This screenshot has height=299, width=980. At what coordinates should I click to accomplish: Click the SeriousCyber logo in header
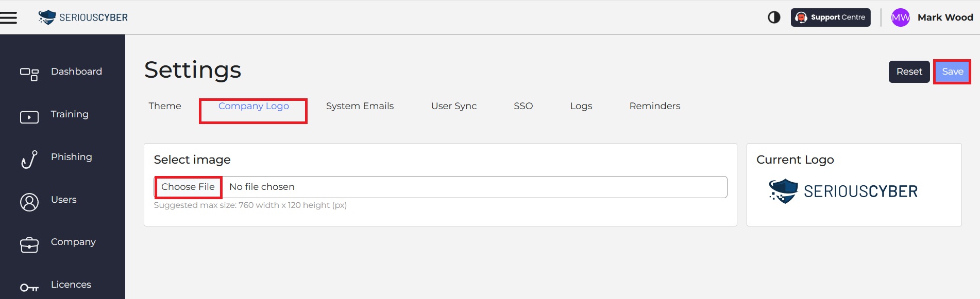[x=83, y=17]
